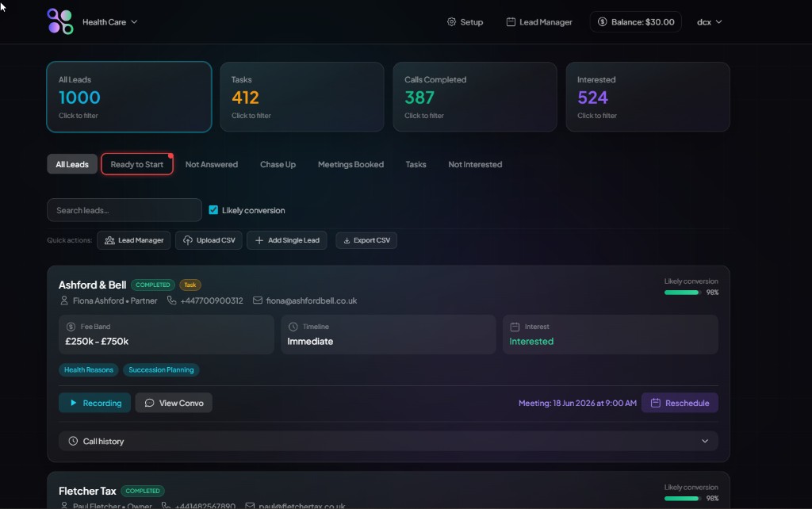This screenshot has width=812, height=509.
Task: Click Fletcher Tax likely conversion progress bar
Action: [682, 499]
